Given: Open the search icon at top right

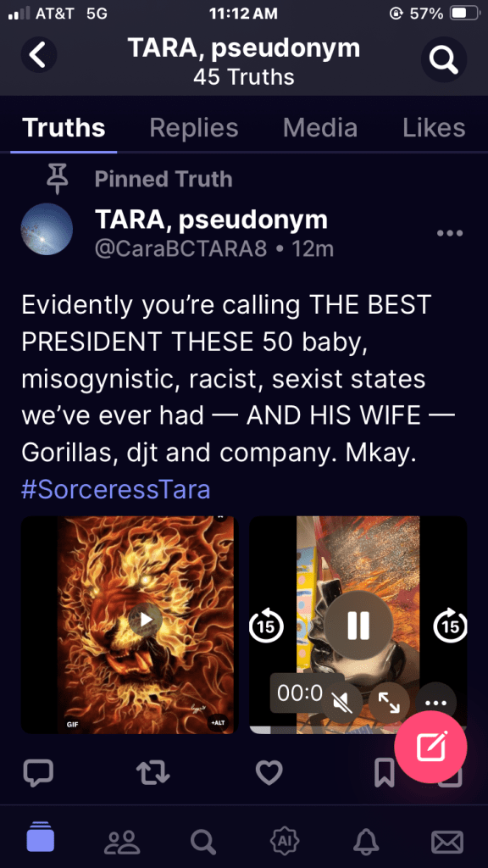Looking at the screenshot, I should coord(444,59).
